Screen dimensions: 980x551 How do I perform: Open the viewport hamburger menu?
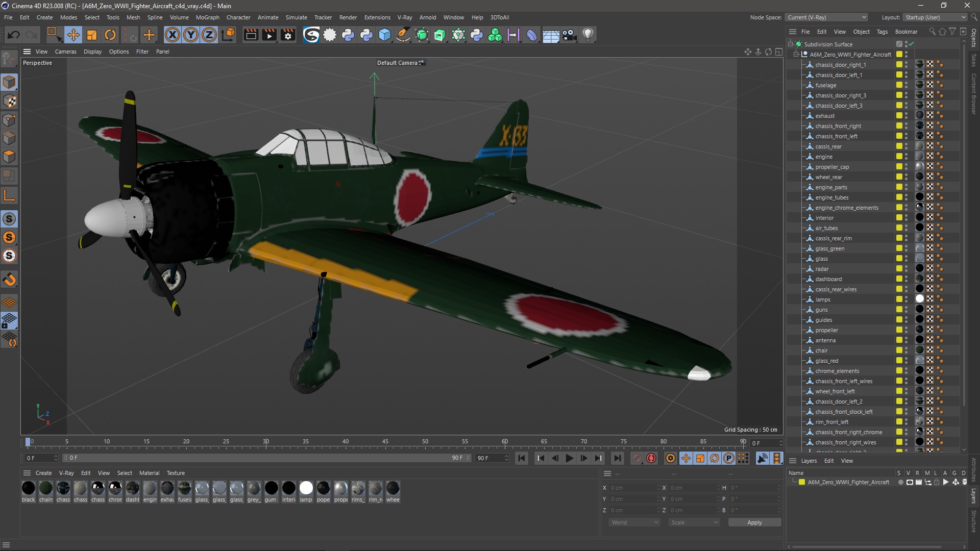pos(27,52)
